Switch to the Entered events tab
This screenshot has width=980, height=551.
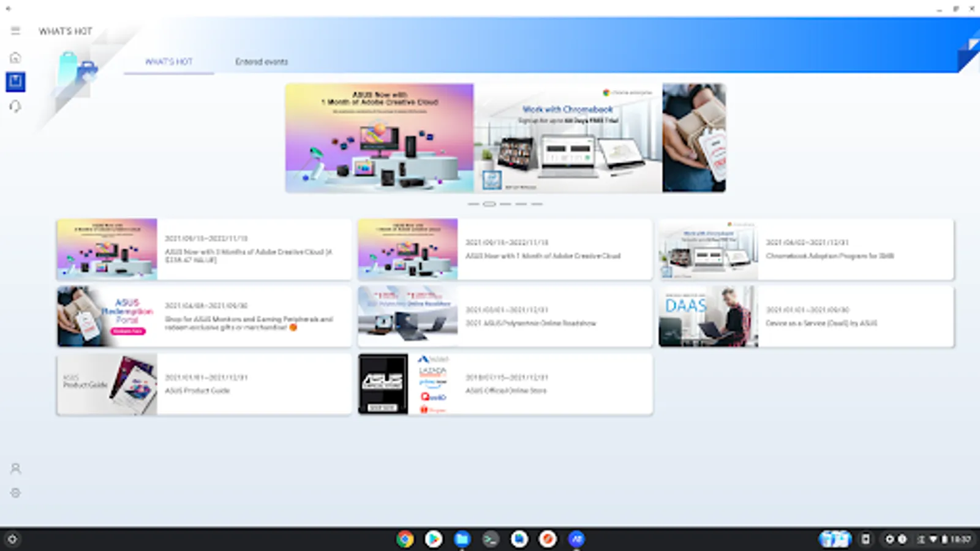[x=262, y=61]
